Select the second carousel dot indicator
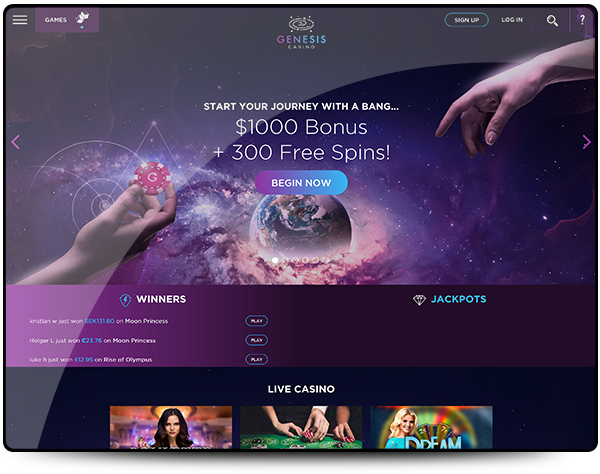The height and width of the screenshot is (474, 600). 285,260
